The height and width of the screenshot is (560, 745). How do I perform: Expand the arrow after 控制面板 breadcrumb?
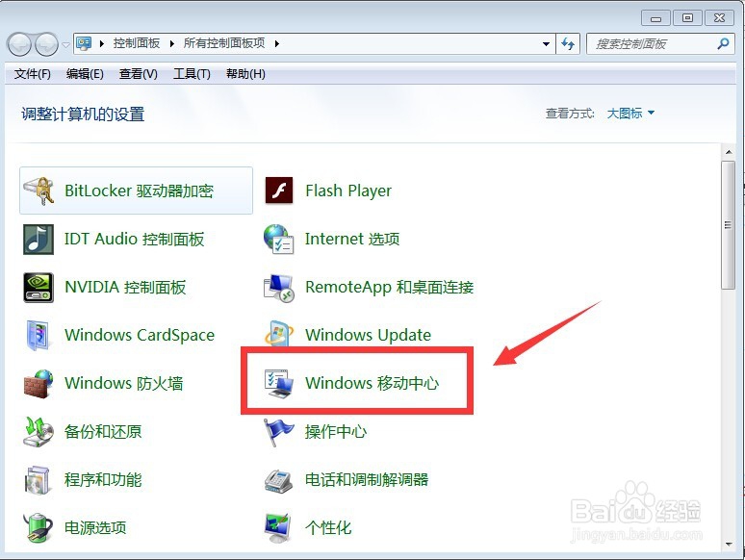tap(172, 43)
